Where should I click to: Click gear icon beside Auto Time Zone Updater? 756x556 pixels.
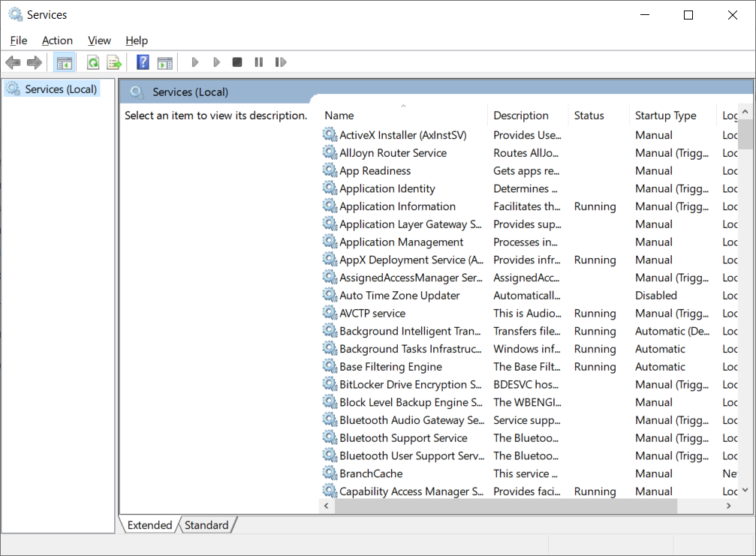330,295
